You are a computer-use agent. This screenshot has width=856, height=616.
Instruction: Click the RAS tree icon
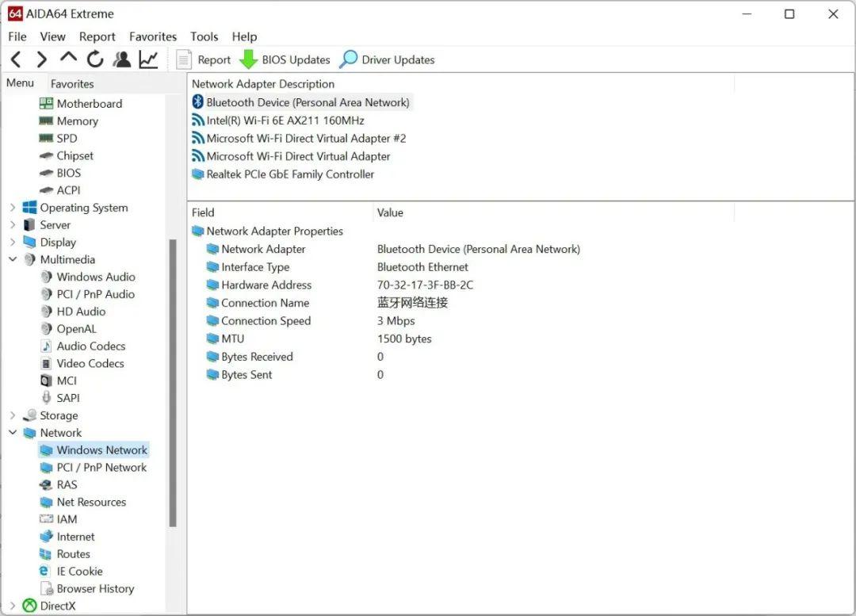pyautogui.click(x=47, y=484)
